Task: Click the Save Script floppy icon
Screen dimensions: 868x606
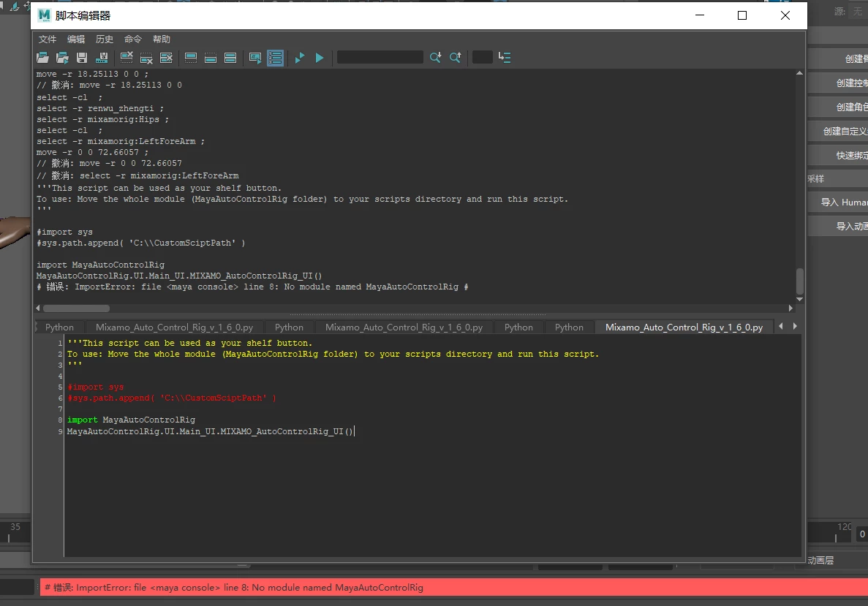Action: pos(82,57)
